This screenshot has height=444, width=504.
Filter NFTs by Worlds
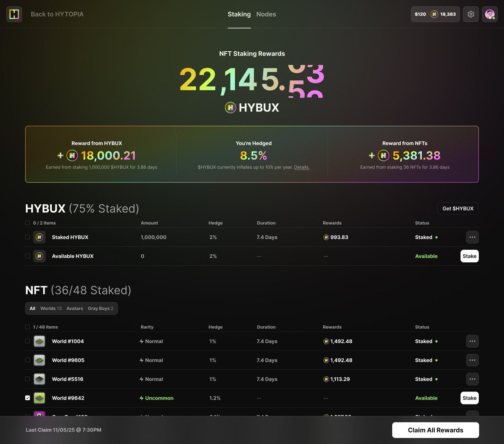pos(48,308)
